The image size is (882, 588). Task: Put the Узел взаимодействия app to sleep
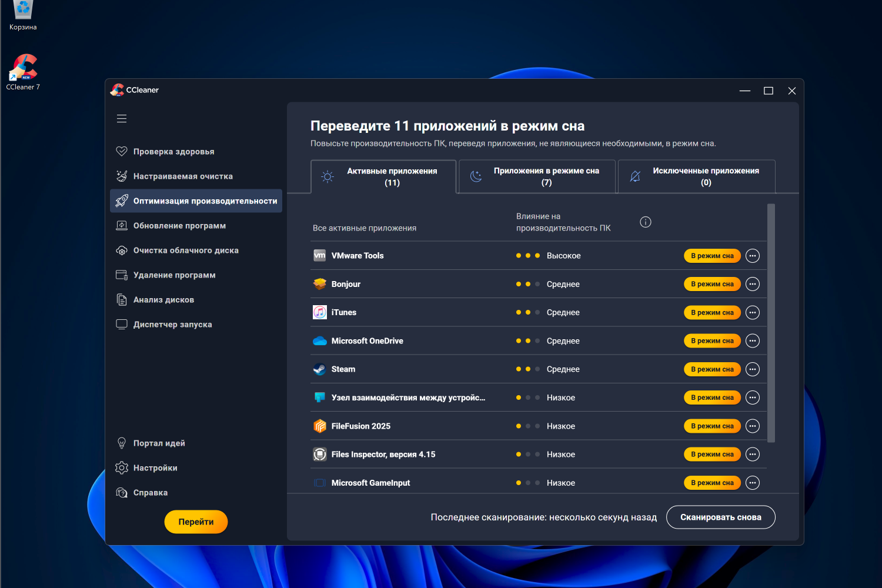pos(712,397)
